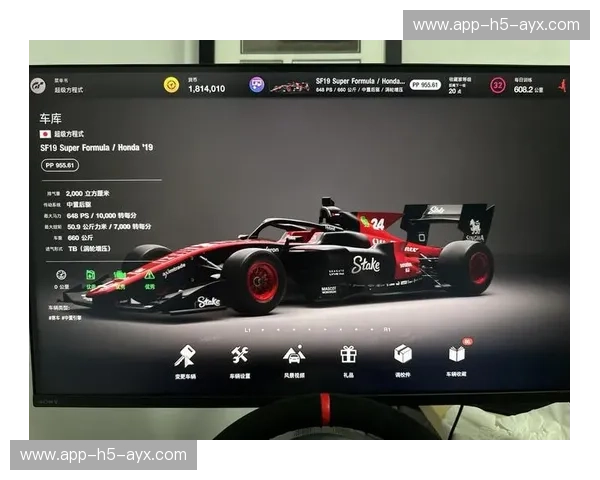Open Car Settings wrench and screwdriver icon

(x=240, y=355)
